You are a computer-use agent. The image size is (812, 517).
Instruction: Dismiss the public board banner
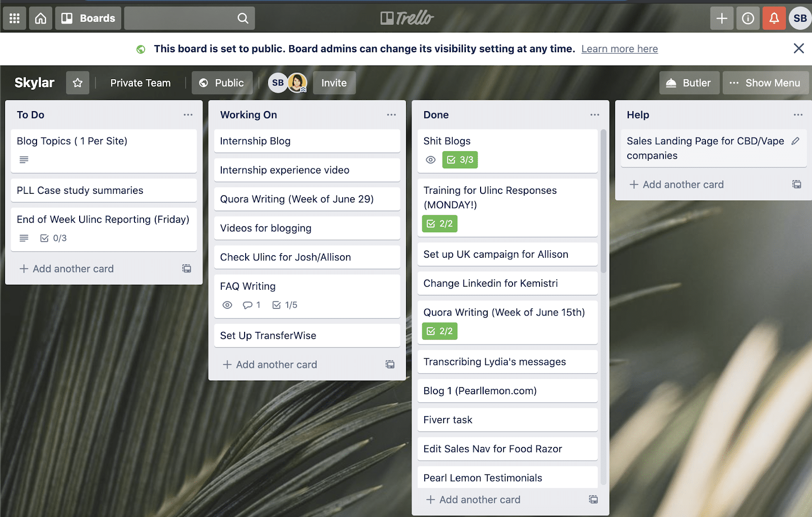[799, 48]
